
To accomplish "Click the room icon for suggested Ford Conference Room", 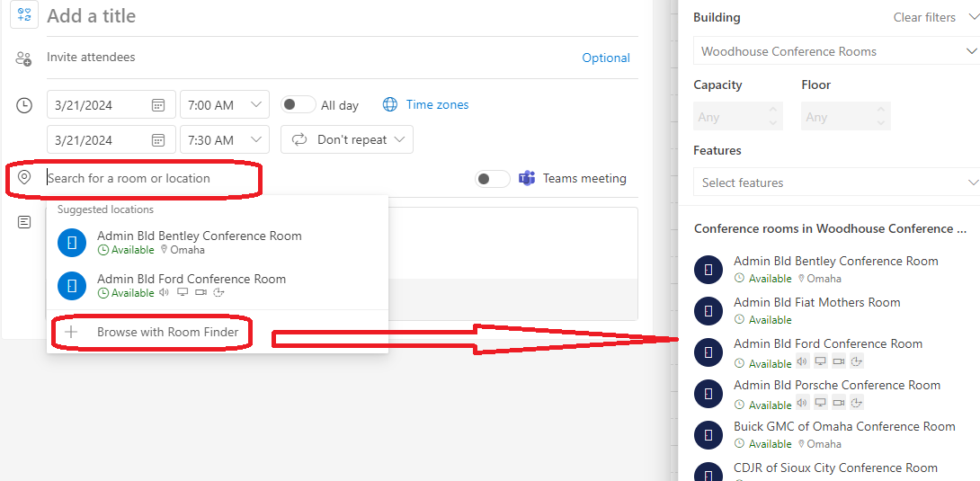I will 72,286.
